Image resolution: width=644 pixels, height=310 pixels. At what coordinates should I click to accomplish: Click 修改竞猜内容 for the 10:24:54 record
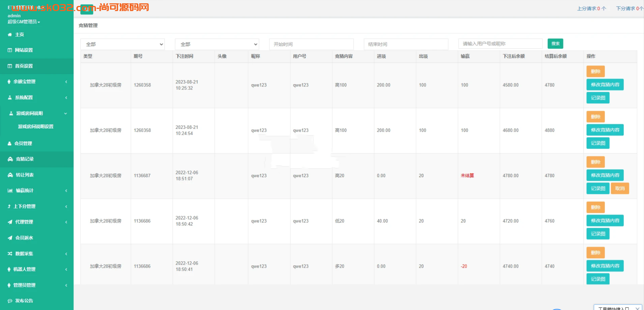(x=605, y=130)
